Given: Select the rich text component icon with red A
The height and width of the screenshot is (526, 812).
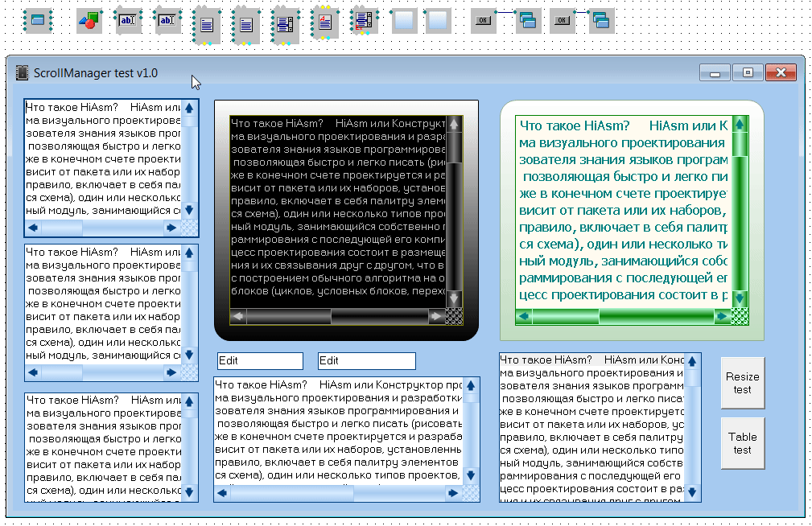Looking at the screenshot, I should [x=324, y=23].
